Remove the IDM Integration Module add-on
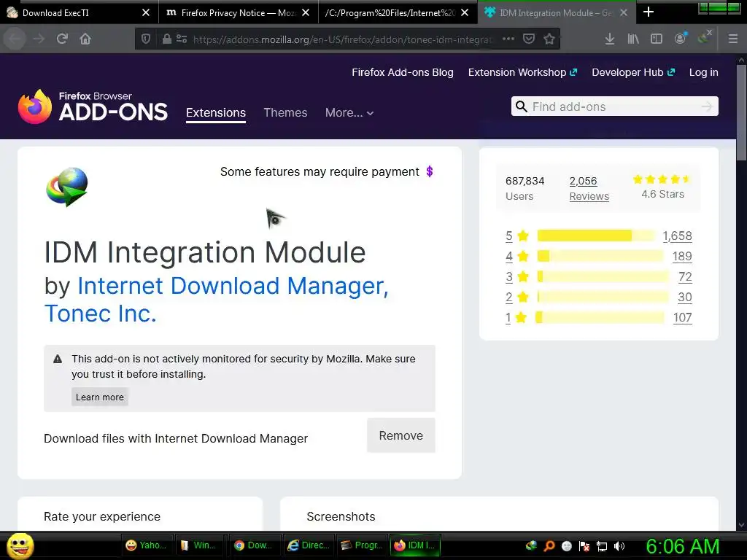 (401, 435)
